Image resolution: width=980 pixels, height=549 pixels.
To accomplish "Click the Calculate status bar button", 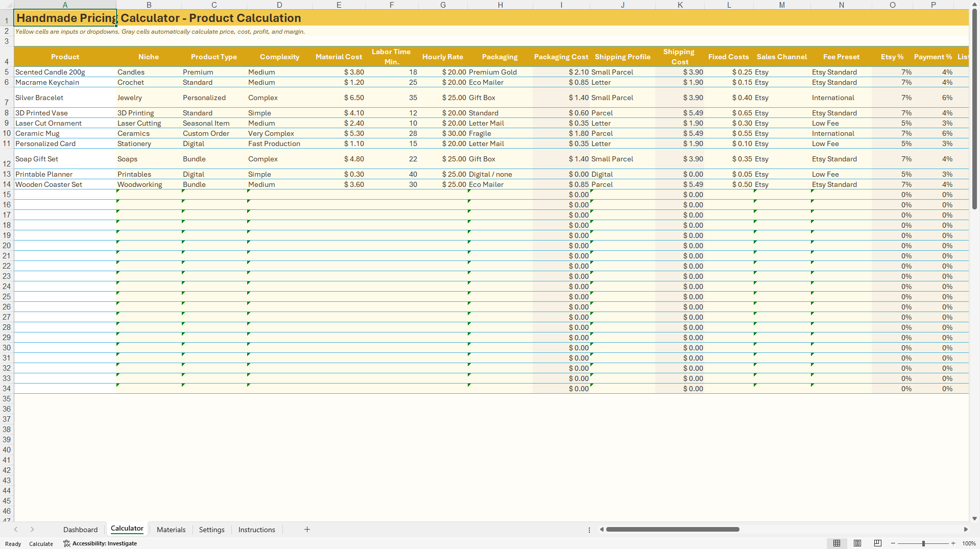I will coord(41,544).
